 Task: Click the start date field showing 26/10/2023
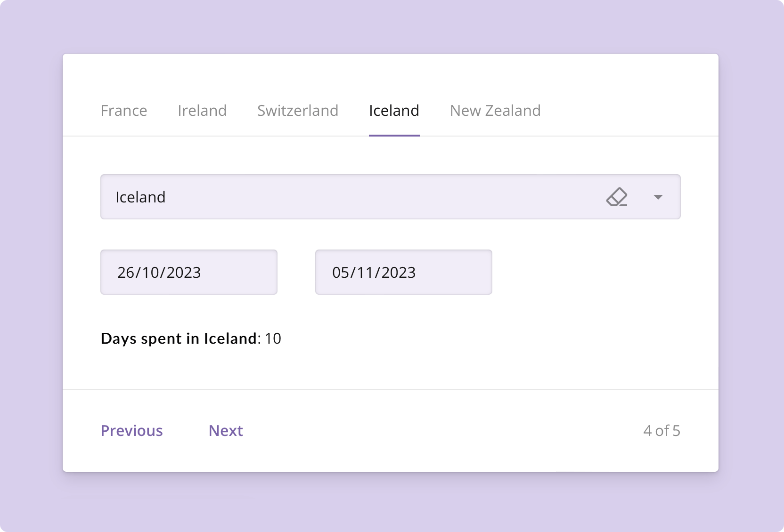coord(188,272)
